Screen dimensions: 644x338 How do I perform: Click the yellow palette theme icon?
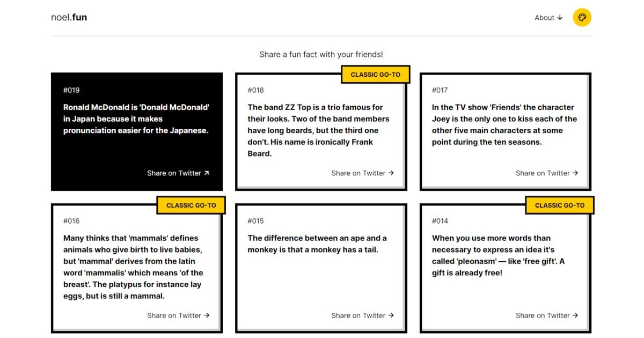(582, 18)
